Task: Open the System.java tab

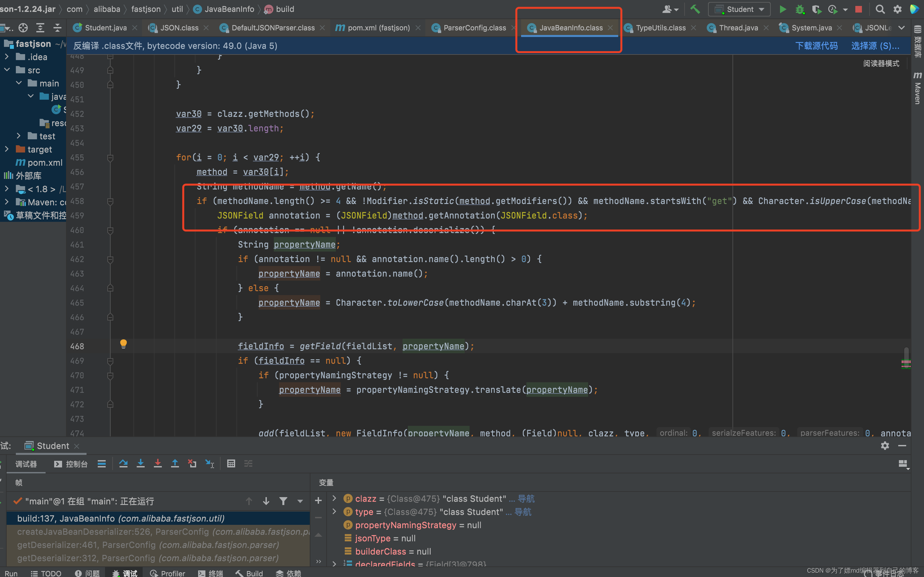Action: pos(811,28)
